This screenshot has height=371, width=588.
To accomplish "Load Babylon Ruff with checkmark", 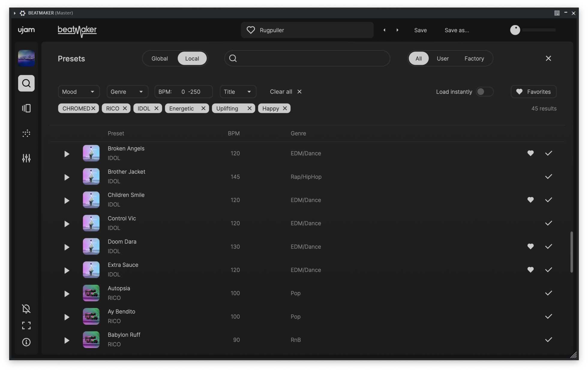I will pyautogui.click(x=548, y=339).
